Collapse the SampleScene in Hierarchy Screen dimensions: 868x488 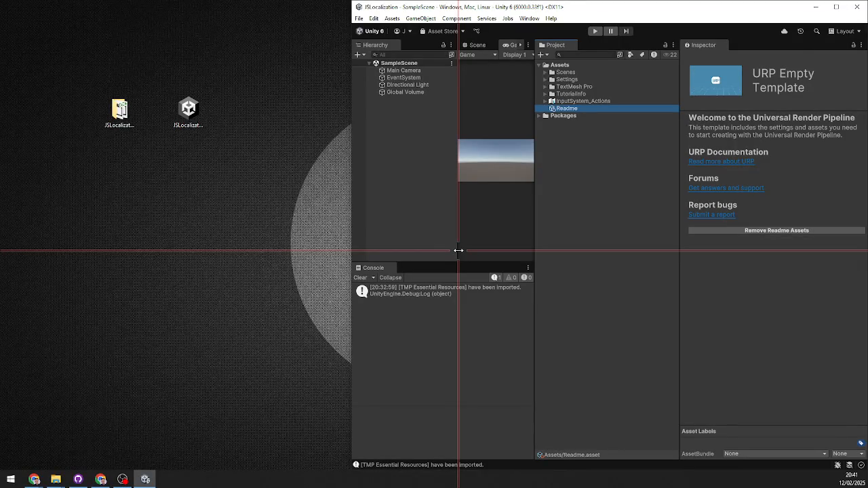[369, 63]
